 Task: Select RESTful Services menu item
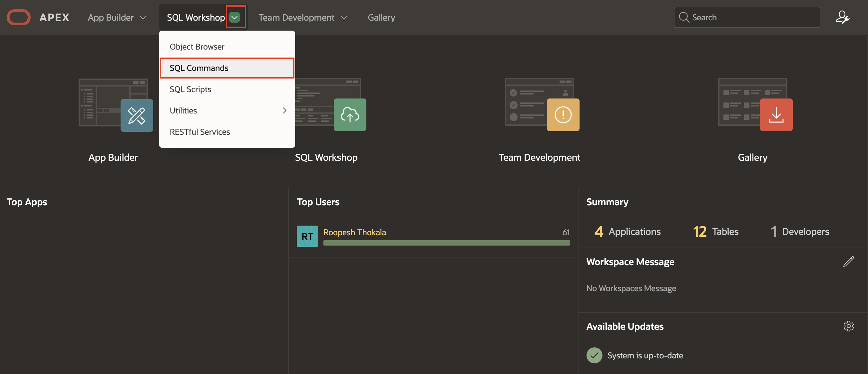pyautogui.click(x=227, y=132)
